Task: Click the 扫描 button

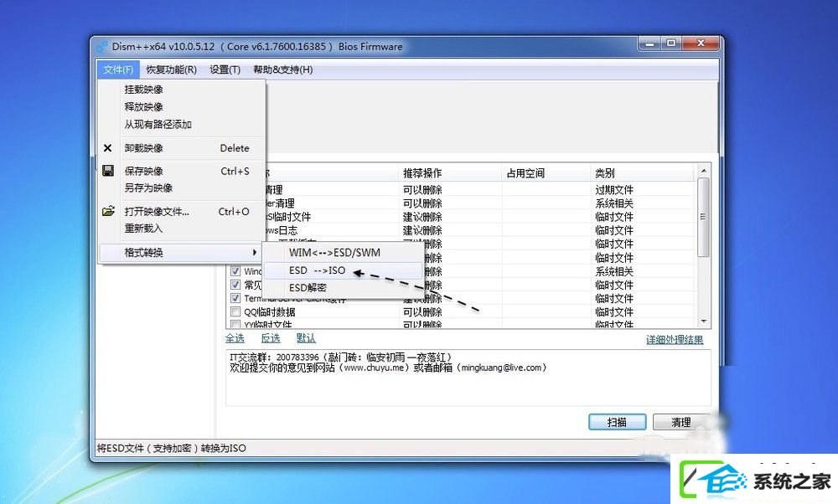Action: coord(618,422)
